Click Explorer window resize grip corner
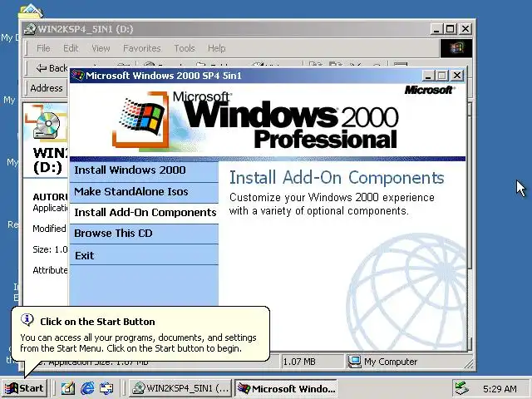Viewport: 532px width, 399px height. point(469,364)
